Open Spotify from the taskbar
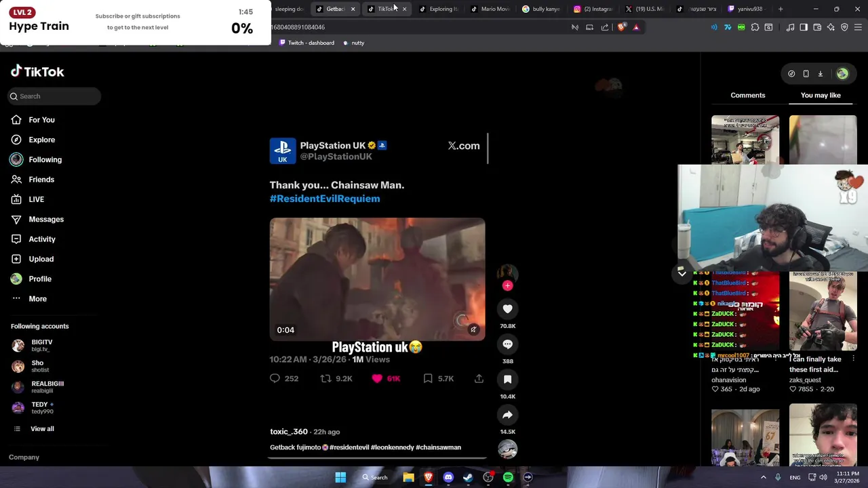Screen dimensions: 868x488 [x=508, y=477]
